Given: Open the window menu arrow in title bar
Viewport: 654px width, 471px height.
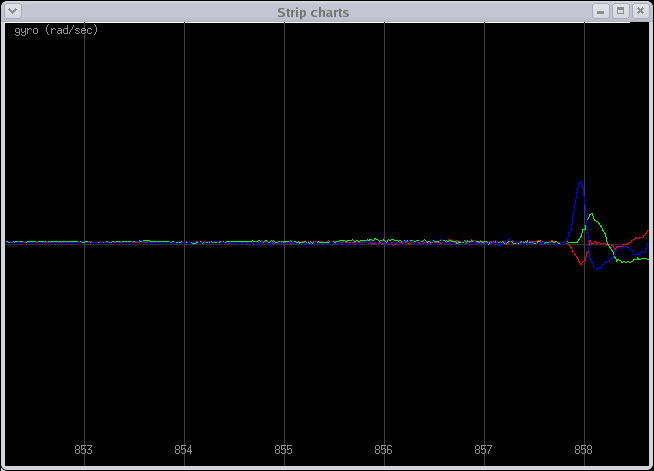Looking at the screenshot, I should coord(13,11).
